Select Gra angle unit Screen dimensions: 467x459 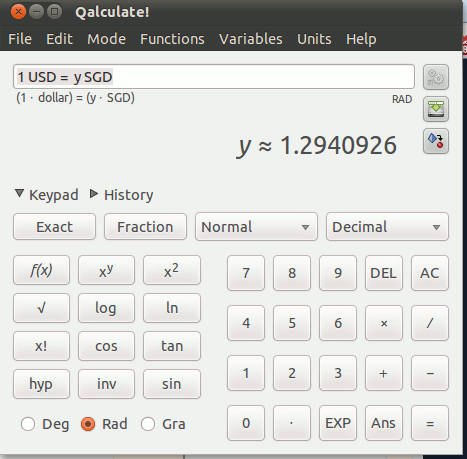(163, 424)
